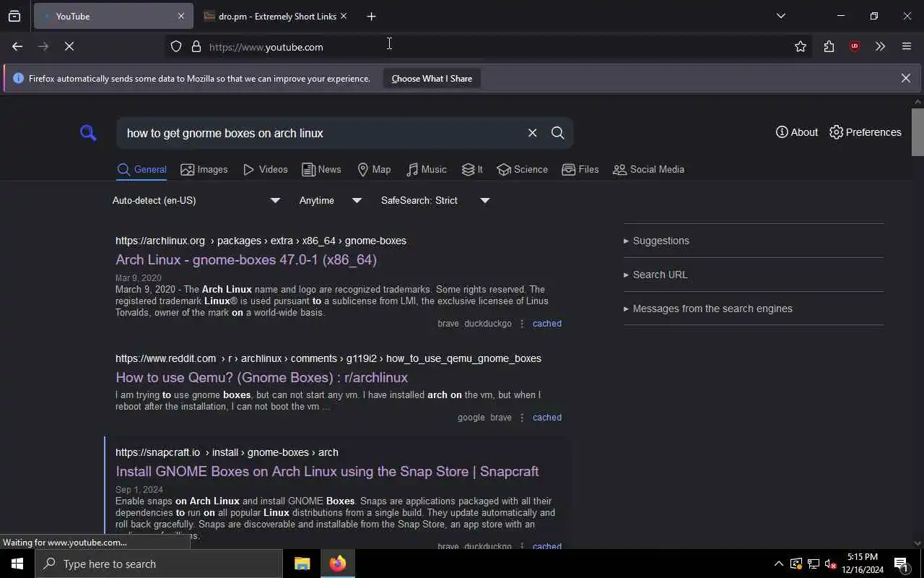Stop loading the page with the X button
Image resolution: width=924 pixels, height=578 pixels.
[x=69, y=46]
